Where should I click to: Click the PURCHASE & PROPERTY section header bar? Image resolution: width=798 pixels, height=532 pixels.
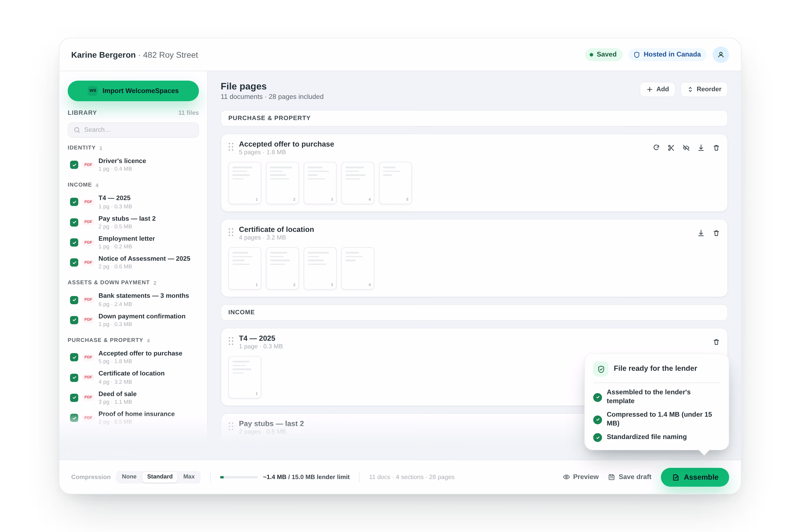pyautogui.click(x=474, y=118)
